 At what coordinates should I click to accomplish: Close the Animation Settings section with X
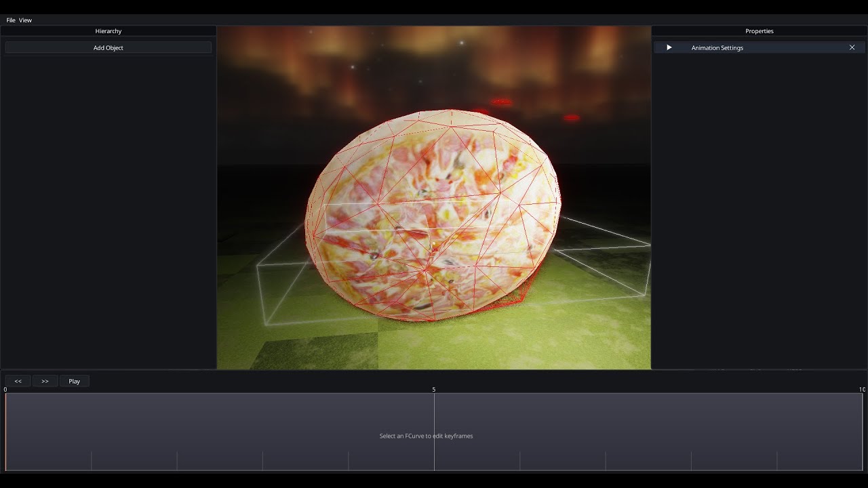852,47
